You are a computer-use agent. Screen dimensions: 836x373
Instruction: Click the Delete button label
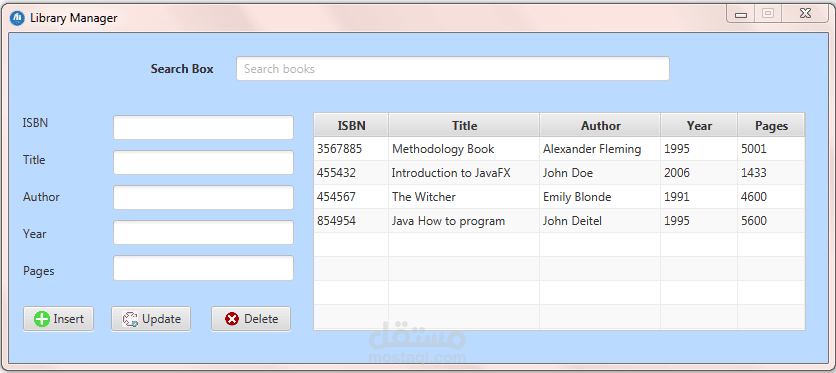point(261,319)
